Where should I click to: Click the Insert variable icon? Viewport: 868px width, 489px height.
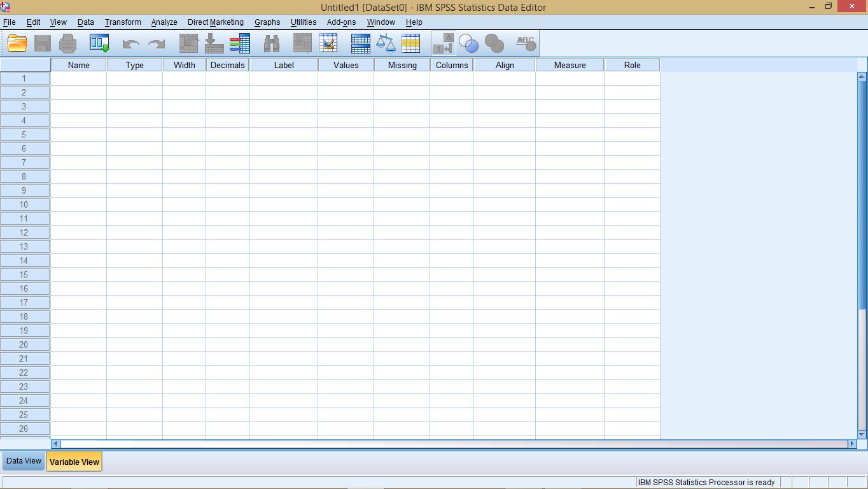(x=328, y=43)
